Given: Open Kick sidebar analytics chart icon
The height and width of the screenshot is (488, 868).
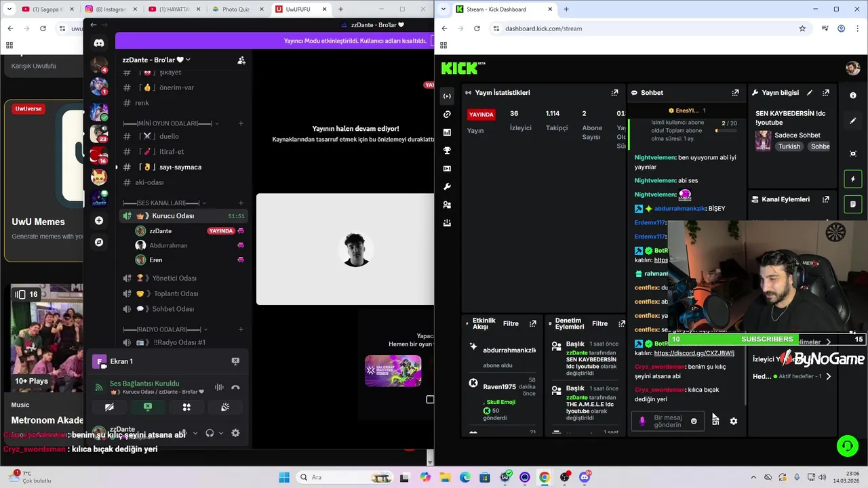Looking at the screenshot, I should coord(447,132).
